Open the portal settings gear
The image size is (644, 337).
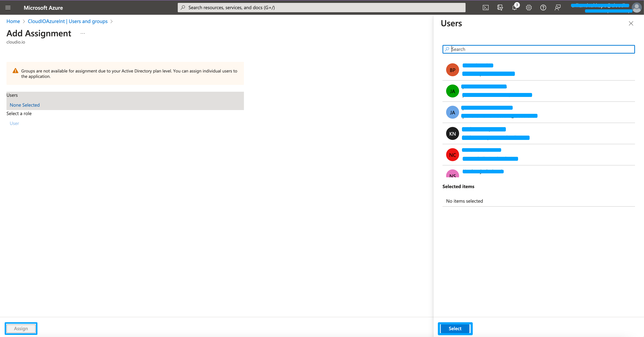[529, 8]
